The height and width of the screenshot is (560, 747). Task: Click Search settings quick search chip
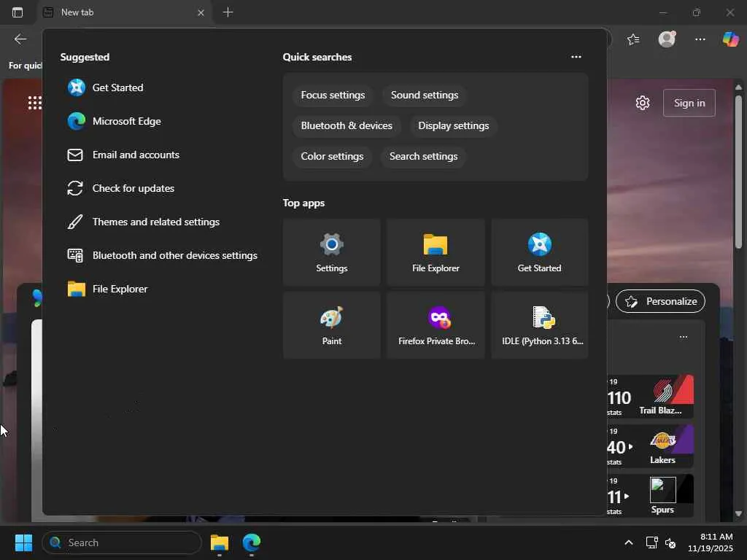tap(424, 156)
